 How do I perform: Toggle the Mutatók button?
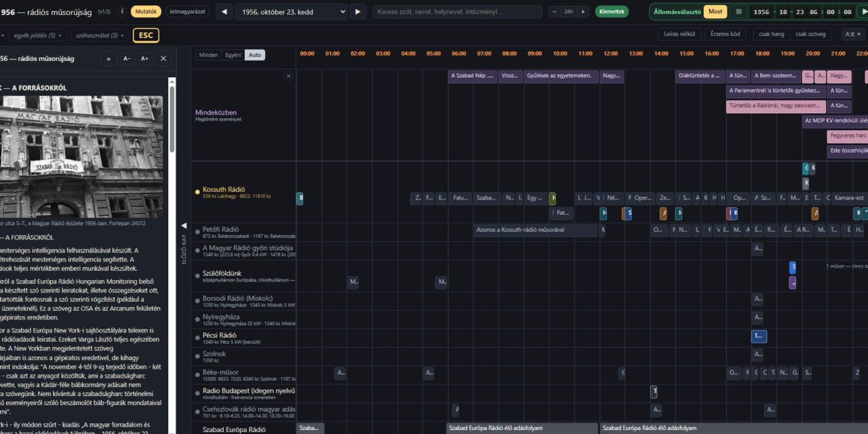tap(146, 12)
